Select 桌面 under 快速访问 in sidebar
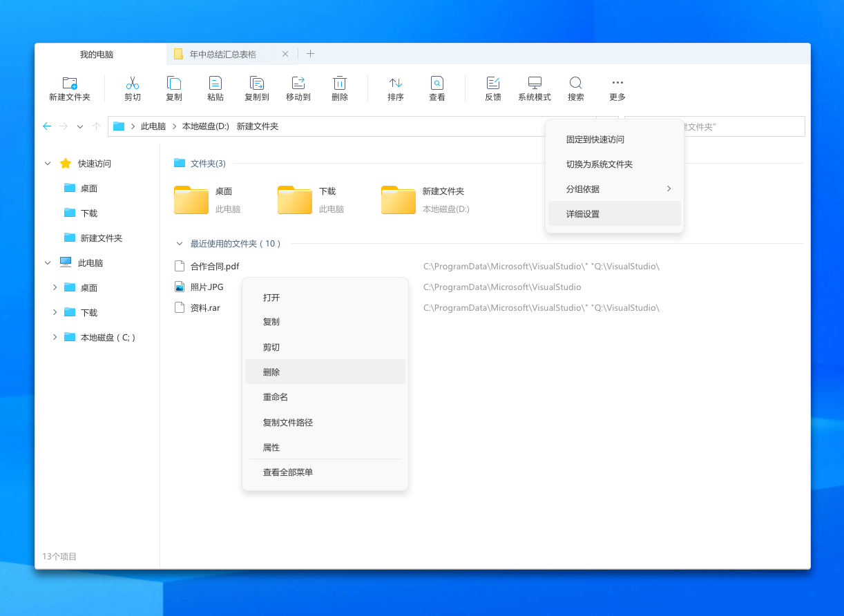The image size is (844, 616). point(89,188)
